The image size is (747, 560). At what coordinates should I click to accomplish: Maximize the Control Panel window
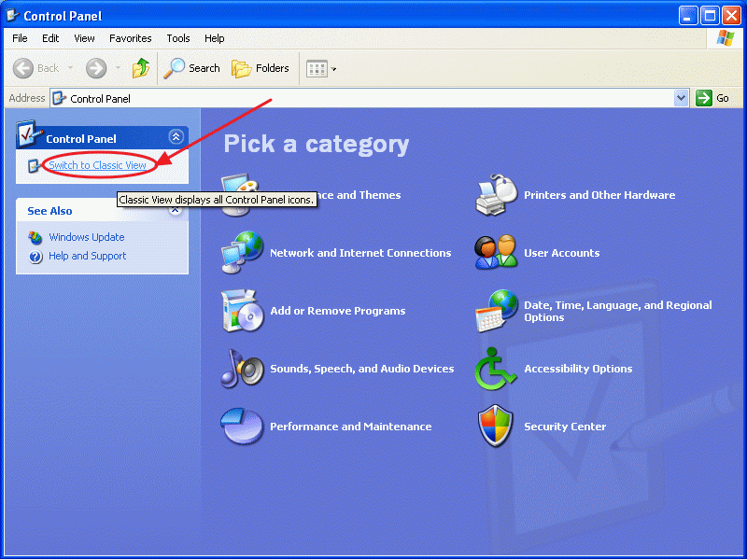pos(710,16)
